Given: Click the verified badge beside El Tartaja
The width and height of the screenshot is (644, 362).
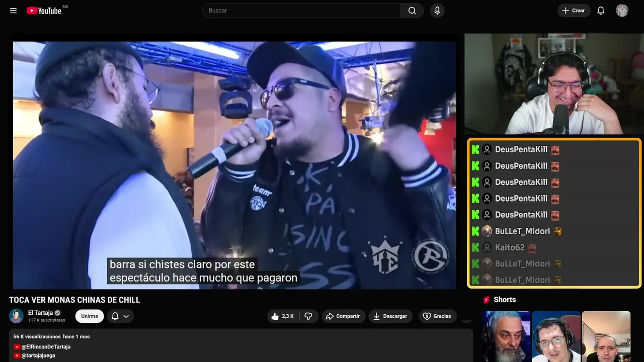Looking at the screenshot, I should 57,313.
